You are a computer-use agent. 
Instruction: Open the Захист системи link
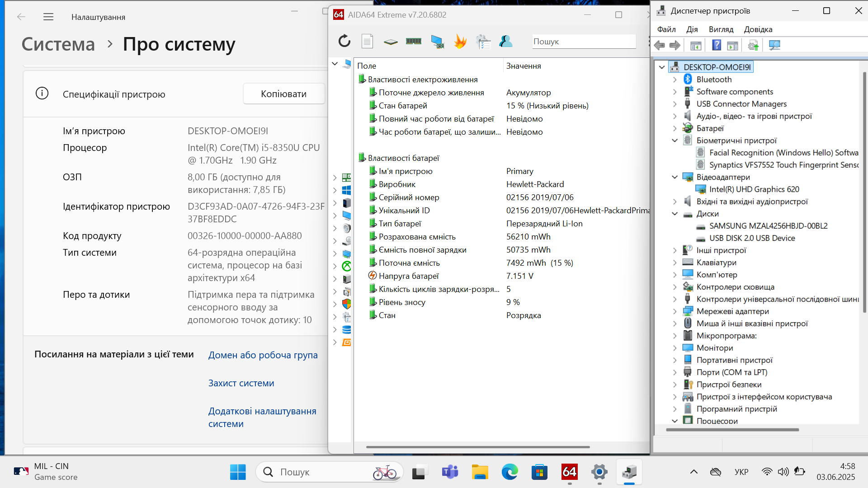[241, 383]
